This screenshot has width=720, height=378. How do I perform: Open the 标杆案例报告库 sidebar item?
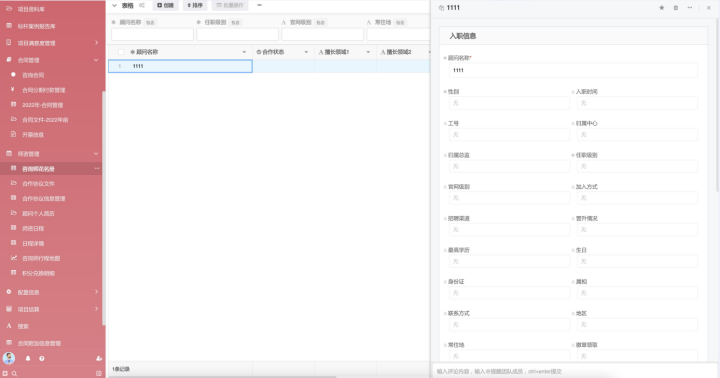pyautogui.click(x=36, y=26)
